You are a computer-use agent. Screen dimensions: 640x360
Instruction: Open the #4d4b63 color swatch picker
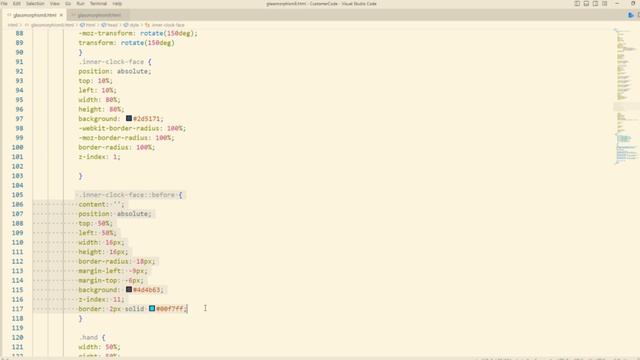tap(129, 289)
